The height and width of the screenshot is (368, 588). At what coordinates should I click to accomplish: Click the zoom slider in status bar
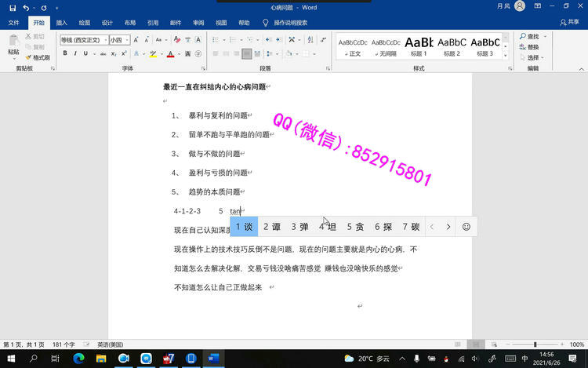(535, 344)
